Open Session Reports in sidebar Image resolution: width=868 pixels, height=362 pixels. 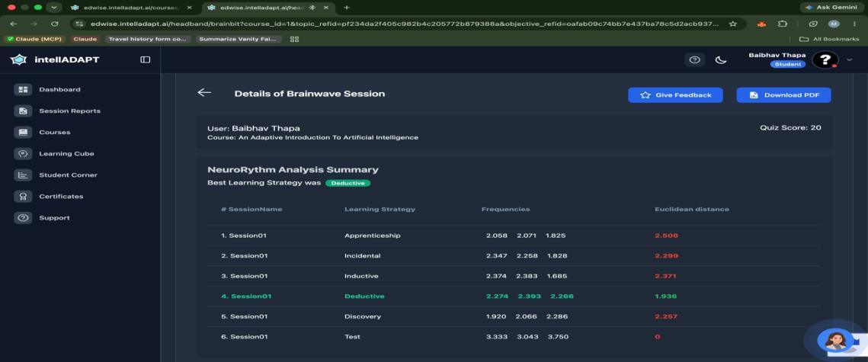pyautogui.click(x=70, y=111)
